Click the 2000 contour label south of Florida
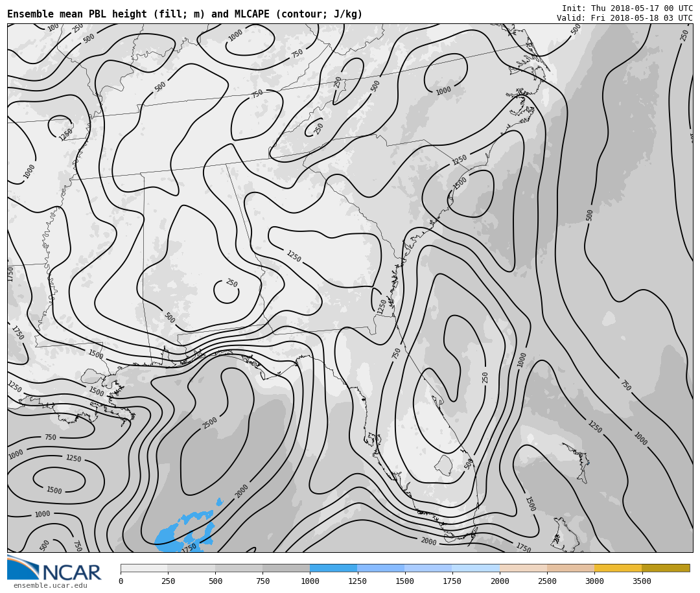This screenshot has width=700, height=593. pyautogui.click(x=428, y=541)
